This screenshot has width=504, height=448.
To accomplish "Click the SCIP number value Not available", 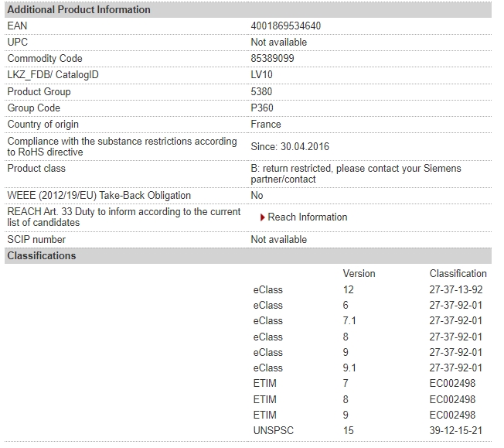I will (x=278, y=239).
